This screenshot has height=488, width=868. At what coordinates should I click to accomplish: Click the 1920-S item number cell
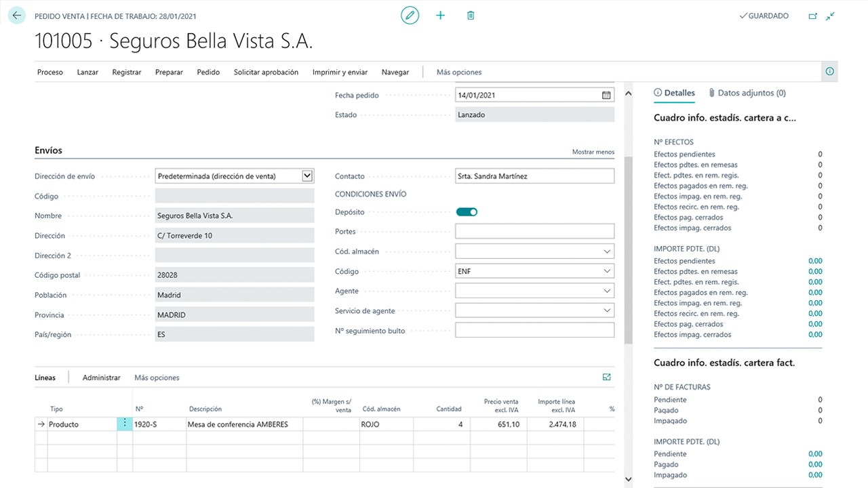tap(159, 424)
